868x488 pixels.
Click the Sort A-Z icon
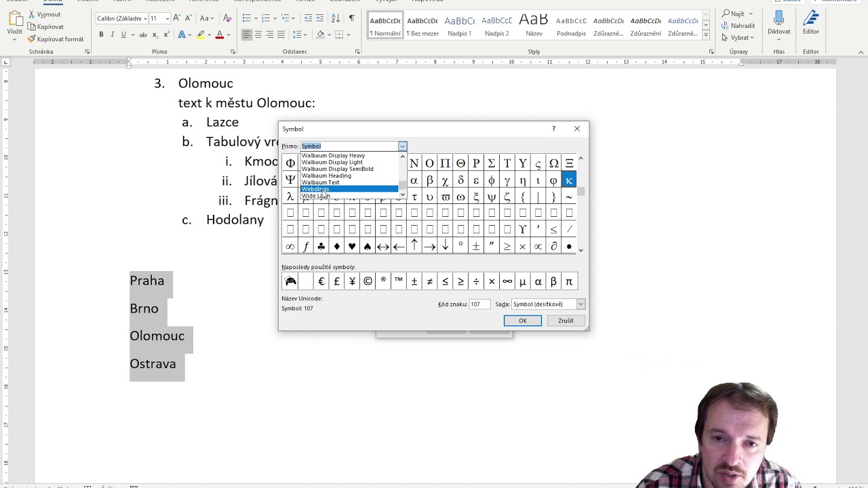pyautogui.click(x=336, y=18)
